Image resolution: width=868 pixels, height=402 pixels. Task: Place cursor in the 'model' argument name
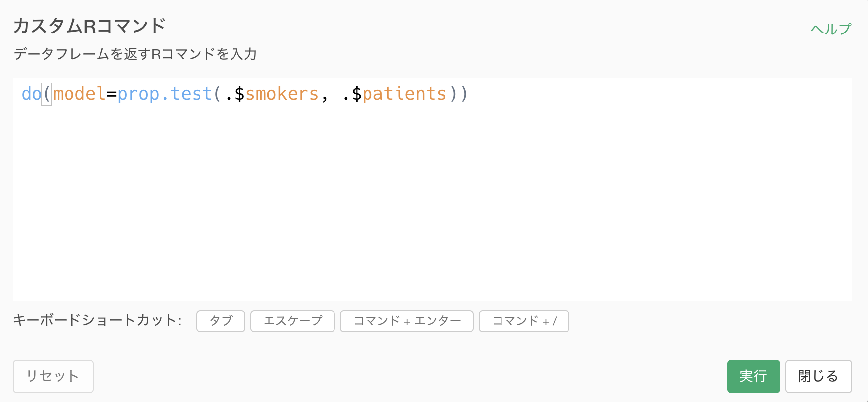[79, 94]
